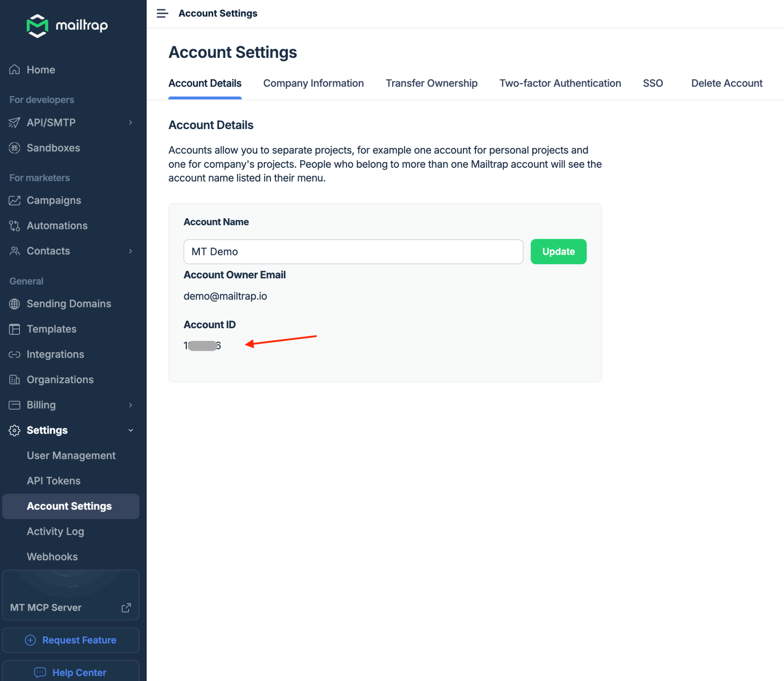Click the Sending Domains globe icon
The width and height of the screenshot is (784, 681).
click(15, 304)
